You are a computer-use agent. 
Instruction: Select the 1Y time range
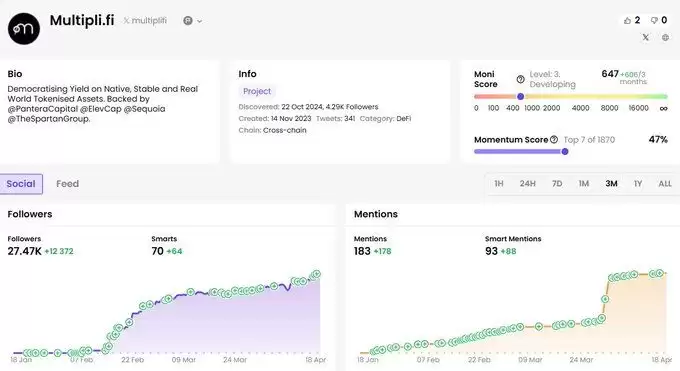click(638, 184)
